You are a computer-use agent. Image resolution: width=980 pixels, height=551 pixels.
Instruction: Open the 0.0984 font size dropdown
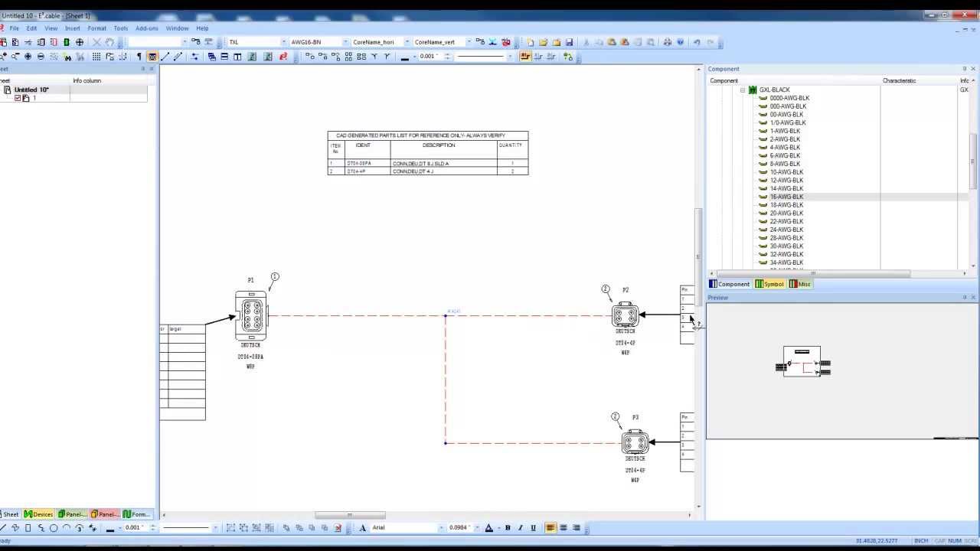point(477,527)
